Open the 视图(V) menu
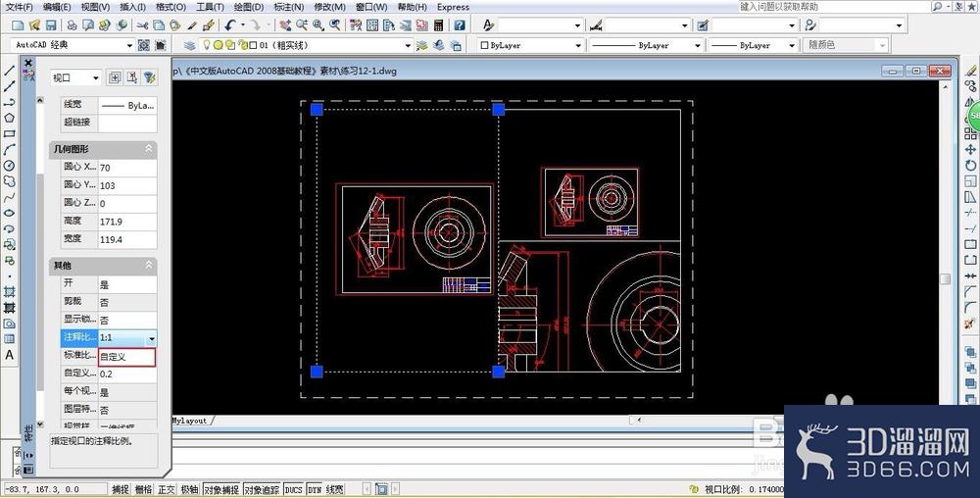980x498 pixels. 95,7
